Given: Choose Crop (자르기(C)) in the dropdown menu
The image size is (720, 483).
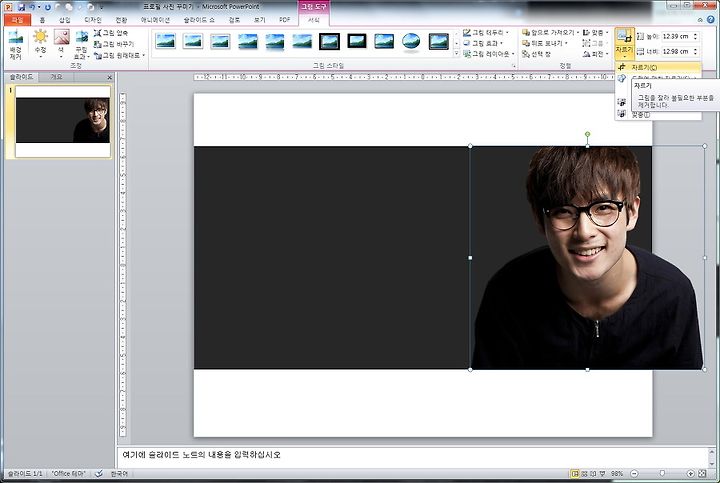Looking at the screenshot, I should pos(658,67).
